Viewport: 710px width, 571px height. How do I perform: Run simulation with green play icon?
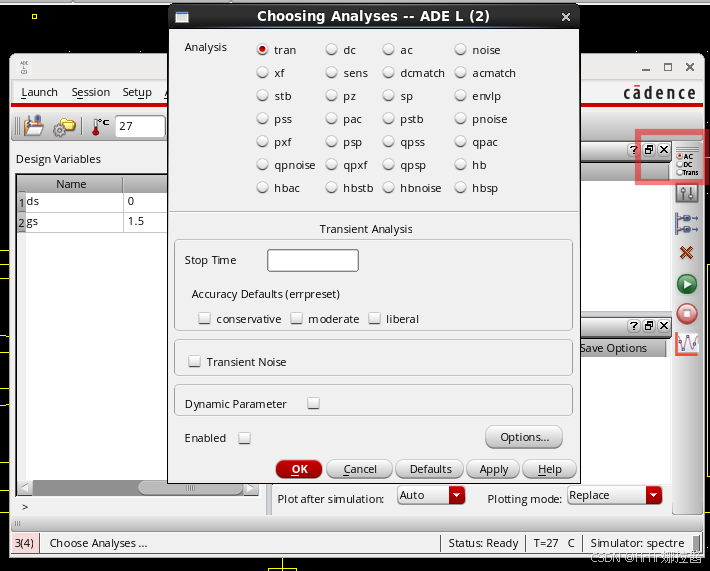point(687,284)
